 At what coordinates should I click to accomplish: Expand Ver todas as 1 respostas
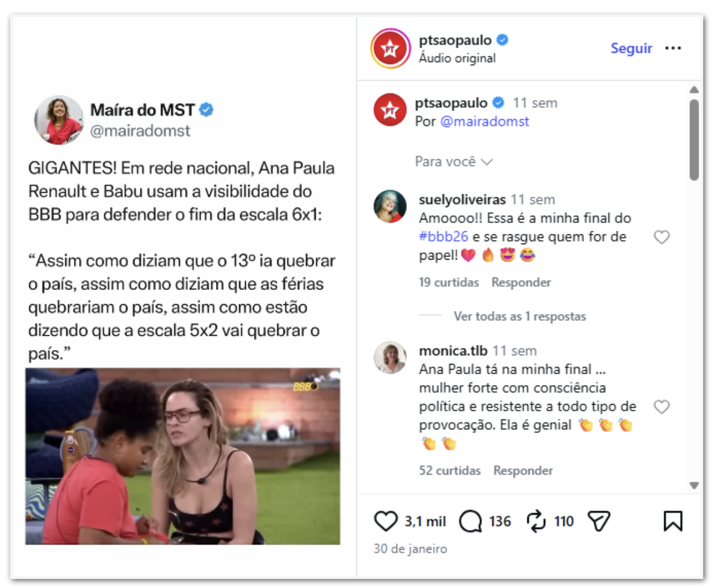[x=520, y=316]
